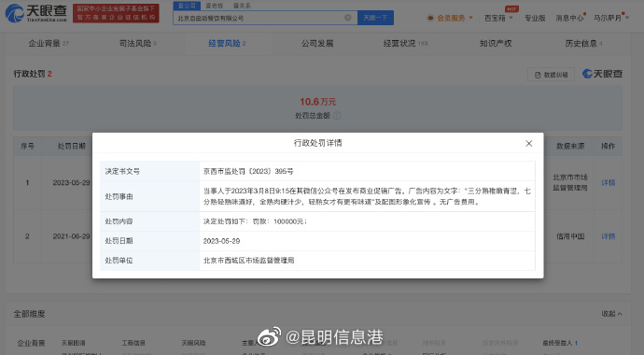Open 消息中心 notifications
The image size is (644, 355).
tap(569, 18)
